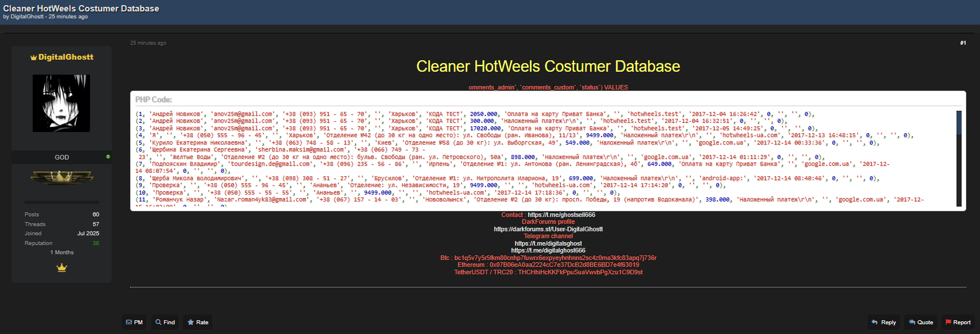The image size is (980, 334).
Task: Rate this post
Action: (198, 322)
